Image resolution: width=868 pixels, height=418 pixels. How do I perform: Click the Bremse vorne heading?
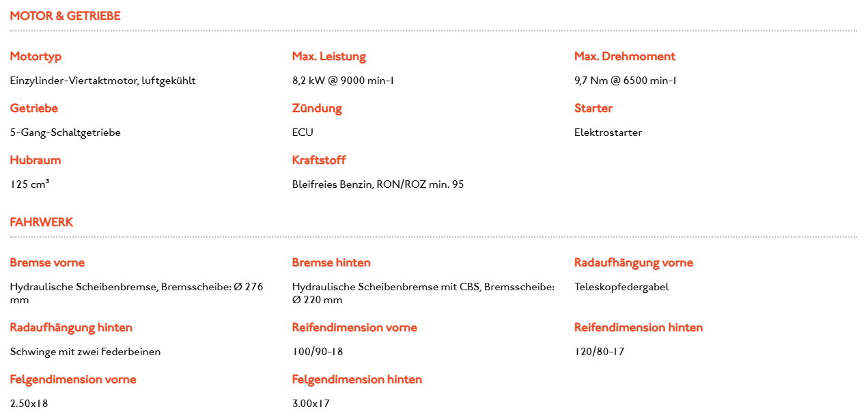point(47,262)
